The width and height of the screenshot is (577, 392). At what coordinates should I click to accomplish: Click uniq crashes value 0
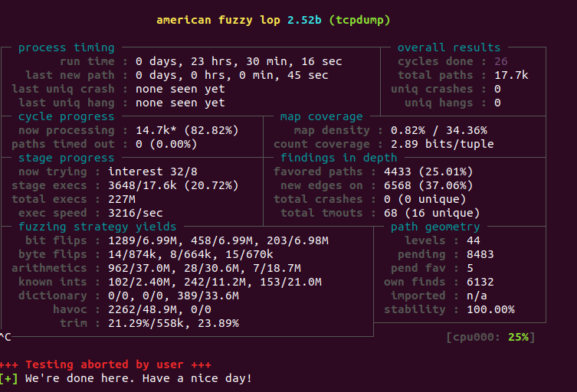pyautogui.click(x=497, y=89)
